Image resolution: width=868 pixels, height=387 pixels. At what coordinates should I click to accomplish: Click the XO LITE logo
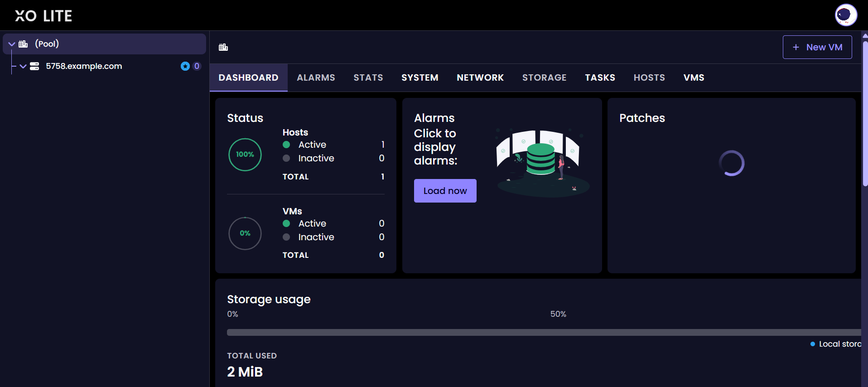point(43,16)
